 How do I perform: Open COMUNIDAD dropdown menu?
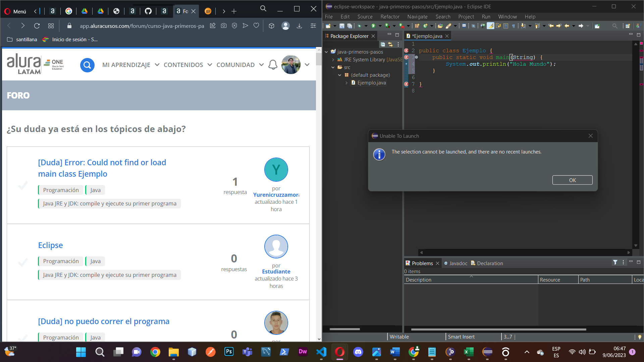240,65
